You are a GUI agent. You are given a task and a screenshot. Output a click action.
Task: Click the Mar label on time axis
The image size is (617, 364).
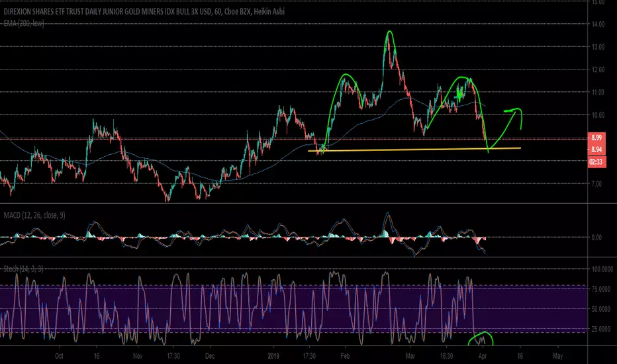click(x=410, y=356)
